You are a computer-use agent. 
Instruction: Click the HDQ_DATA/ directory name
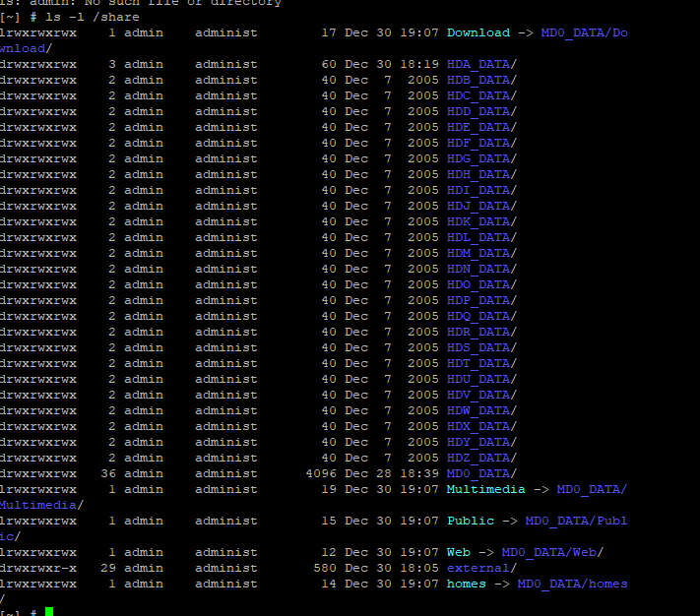click(x=481, y=316)
